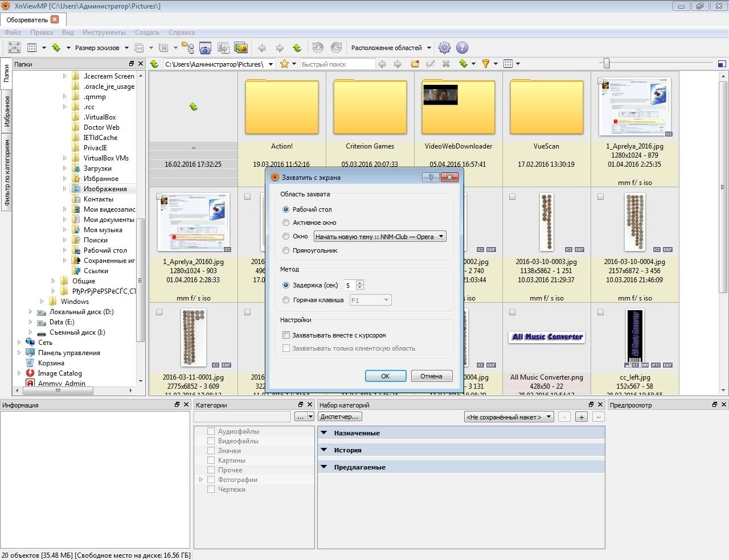The height and width of the screenshot is (560, 729).
Task: Click the delete X icon in browser bar
Action: click(x=447, y=64)
